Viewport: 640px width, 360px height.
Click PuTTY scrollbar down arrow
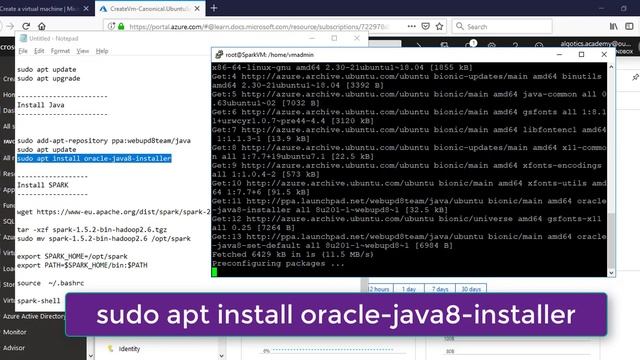pyautogui.click(x=611, y=273)
